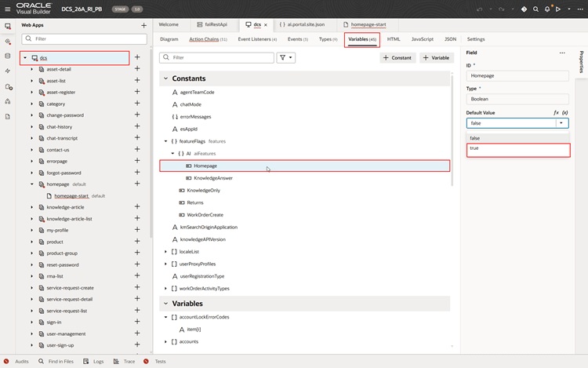
Task: Click plus icon beside homepage flow
Action: 137,184
